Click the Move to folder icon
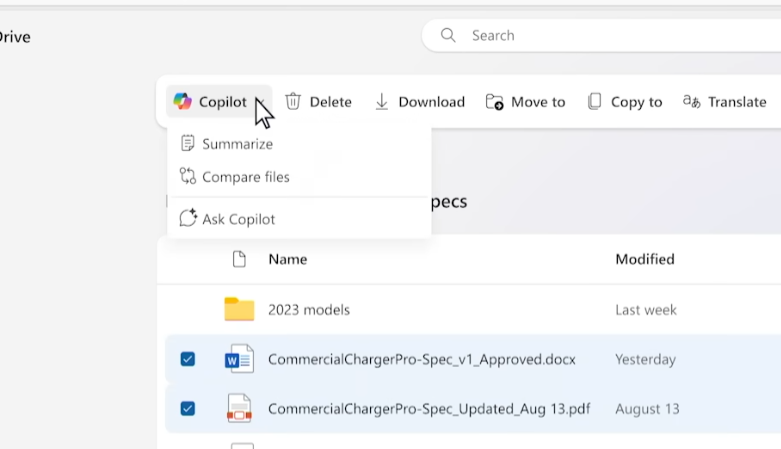Image resolution: width=781 pixels, height=449 pixels. click(494, 101)
